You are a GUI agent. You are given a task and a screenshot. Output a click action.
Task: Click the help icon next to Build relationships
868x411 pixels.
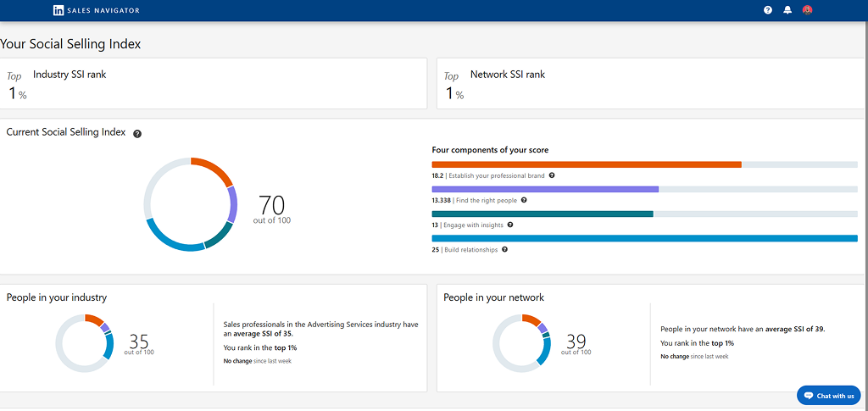pos(504,249)
